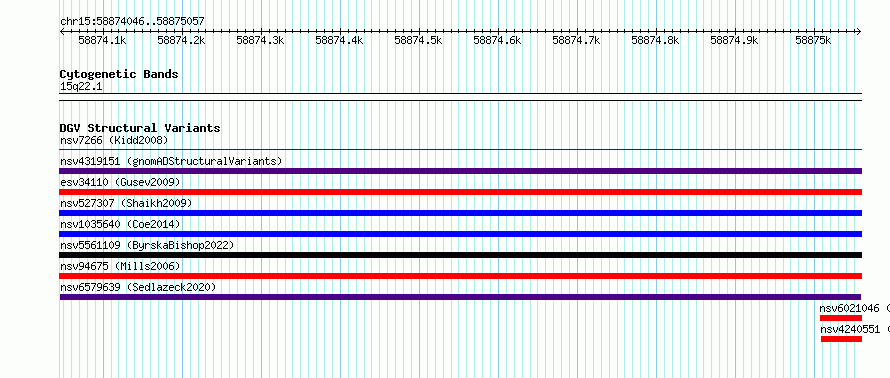Click the 15q22.1 band label
The image size is (890, 378).
(81, 86)
